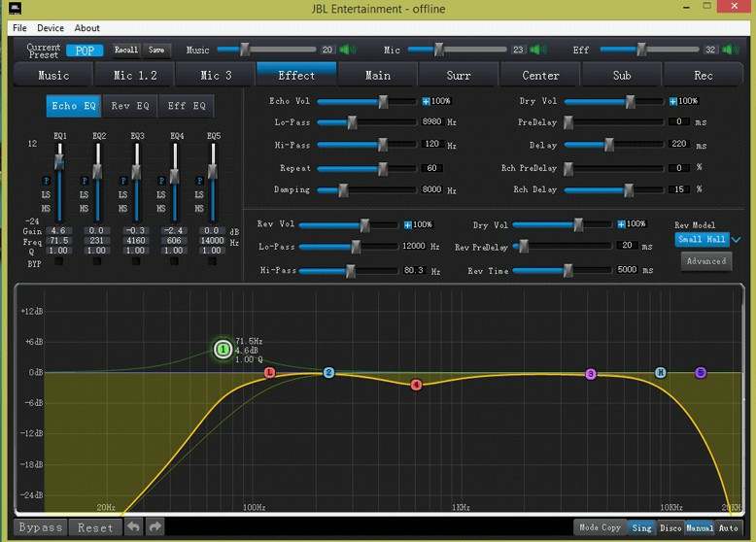
Task: Click the undo arrow icon
Action: click(133, 527)
